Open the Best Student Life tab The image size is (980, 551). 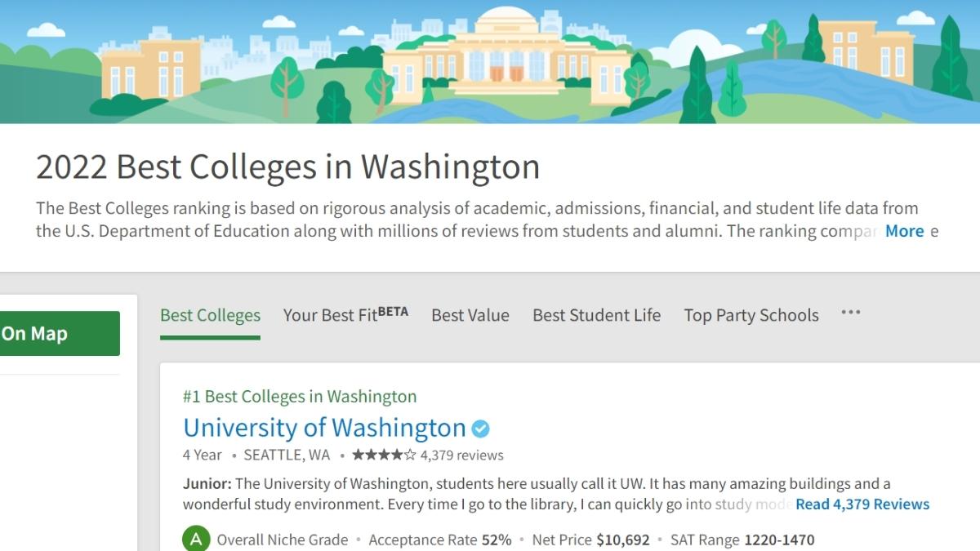[x=596, y=315]
